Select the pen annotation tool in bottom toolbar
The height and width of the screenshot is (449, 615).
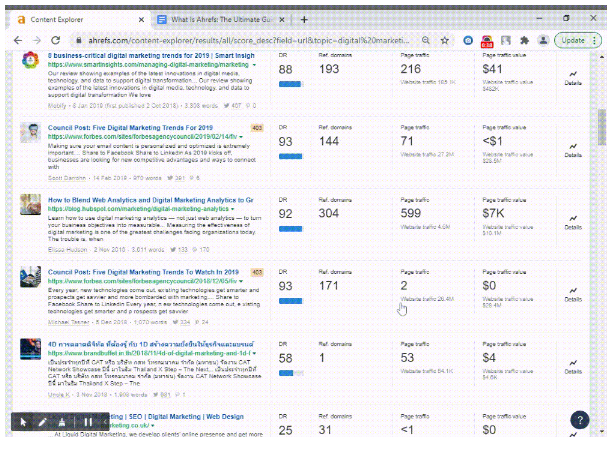click(43, 422)
